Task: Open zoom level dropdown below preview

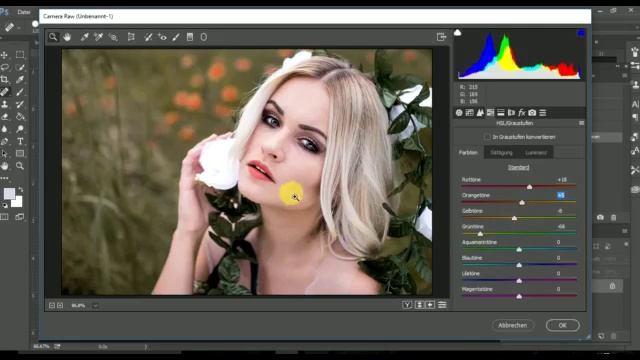Action: [96, 305]
